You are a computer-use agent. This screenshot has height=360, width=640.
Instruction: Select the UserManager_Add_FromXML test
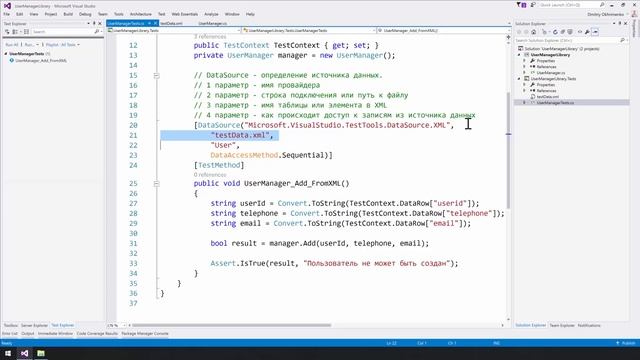coord(41,60)
